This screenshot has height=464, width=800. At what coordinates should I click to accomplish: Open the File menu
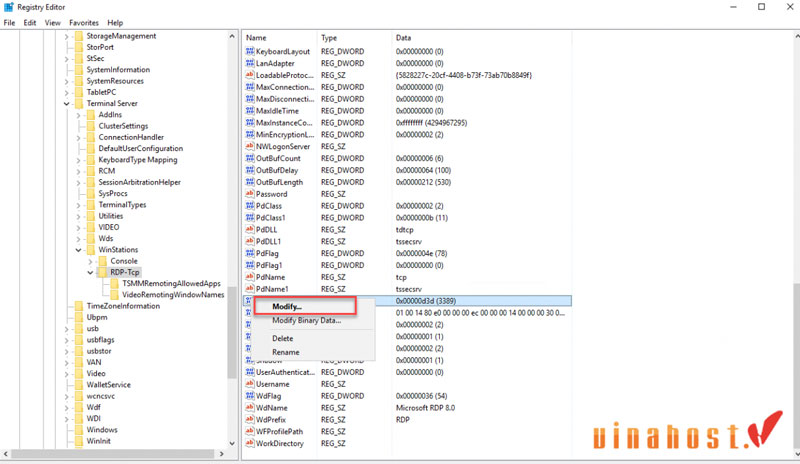(9, 22)
